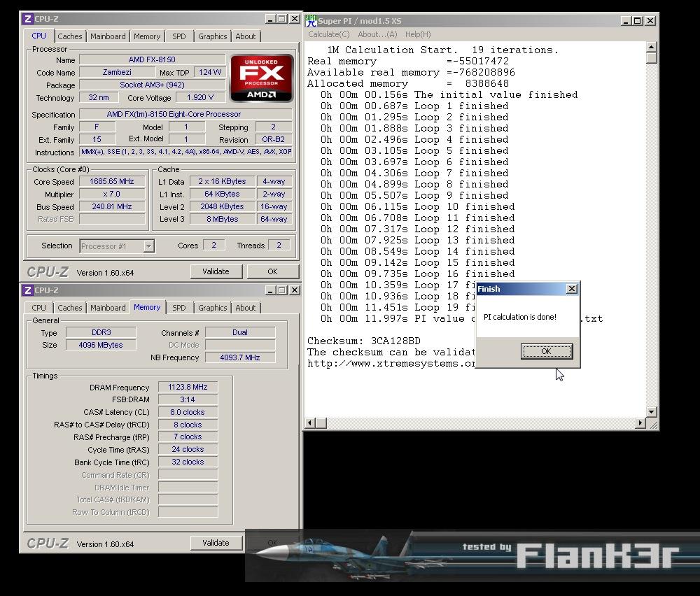The image size is (700, 596).
Task: Click the Checksum: 3CA128BD line
Action: pos(364,341)
